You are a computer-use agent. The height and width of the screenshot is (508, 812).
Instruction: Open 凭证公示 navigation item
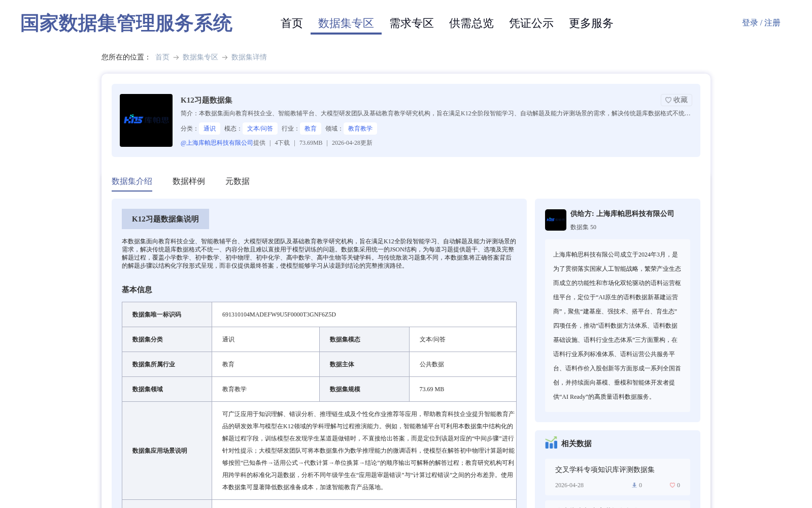[x=531, y=23]
